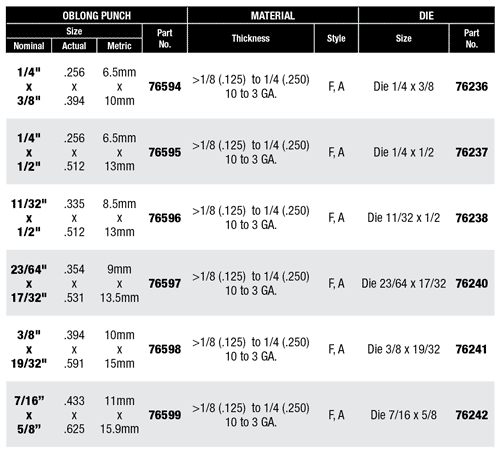
Task: Select the 11/32" x 1/2" nominal size
Action: tap(29, 218)
